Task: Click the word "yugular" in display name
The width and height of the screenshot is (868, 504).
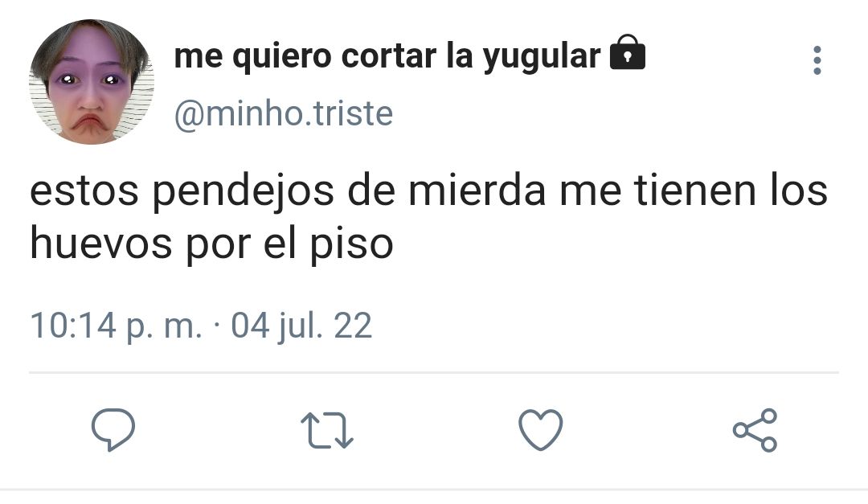Action: click(x=542, y=58)
